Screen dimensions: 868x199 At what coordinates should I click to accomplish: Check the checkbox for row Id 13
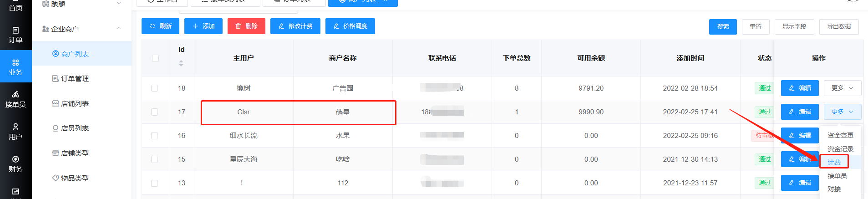pos(155,183)
